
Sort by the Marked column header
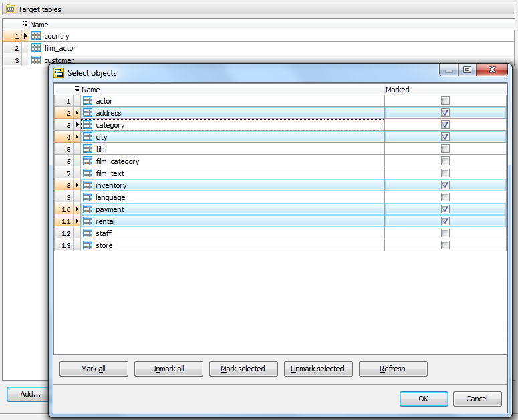445,89
